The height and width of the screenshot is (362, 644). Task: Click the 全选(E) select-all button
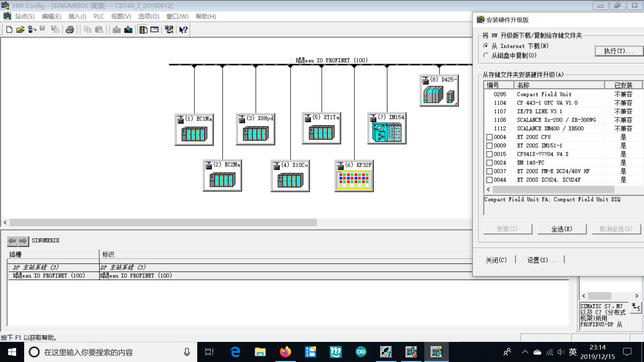coord(562,229)
